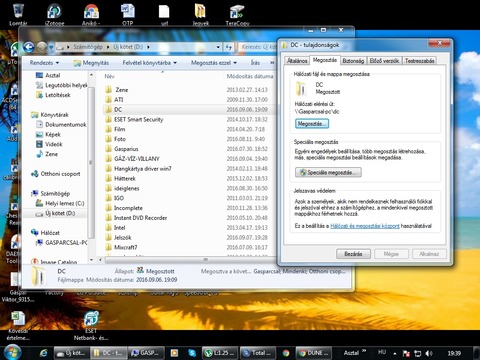Screen dimensions: 480x360
Task: Select Helyi lemez (C:) drive
Action: click(x=64, y=203)
